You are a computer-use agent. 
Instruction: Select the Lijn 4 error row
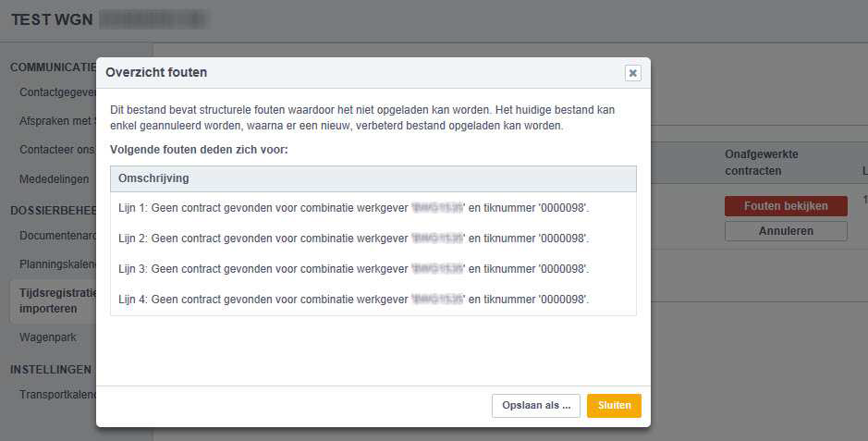tap(373, 300)
